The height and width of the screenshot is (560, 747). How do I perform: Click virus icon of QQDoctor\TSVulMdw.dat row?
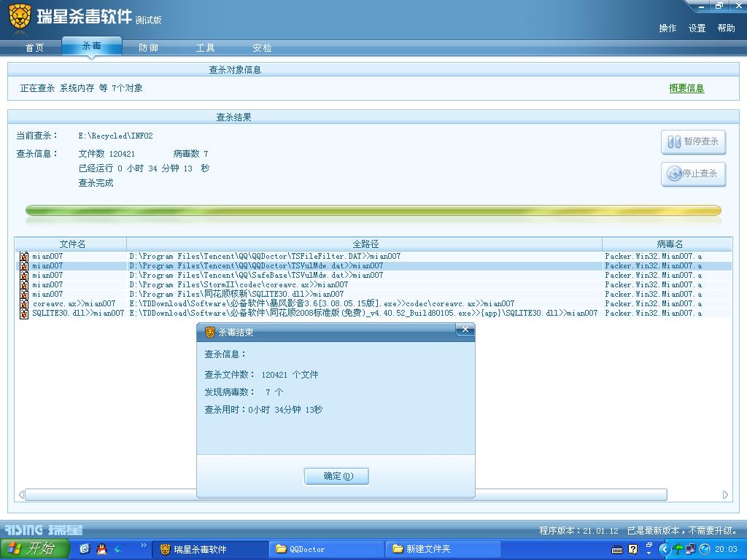(x=24, y=266)
